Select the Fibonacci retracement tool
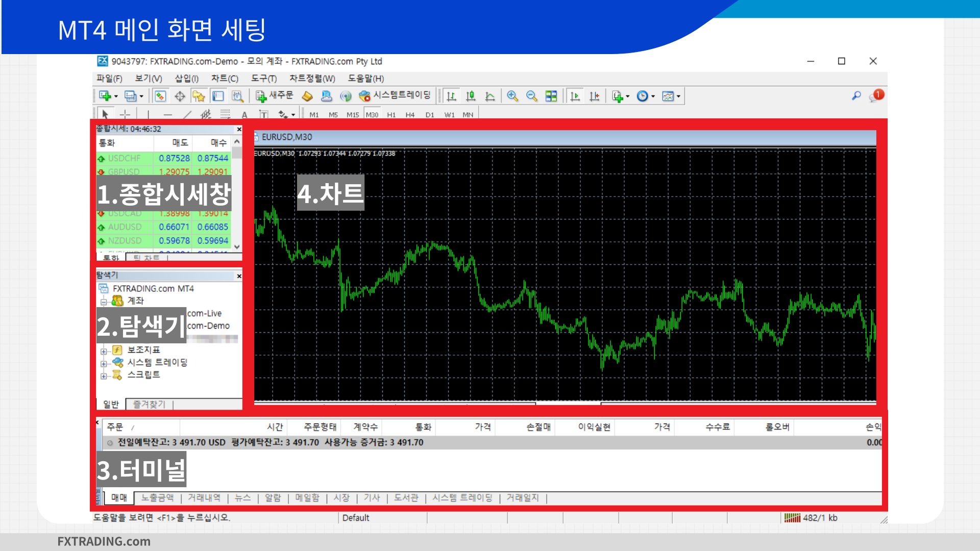This screenshot has width=980, height=551. pyautogui.click(x=225, y=114)
